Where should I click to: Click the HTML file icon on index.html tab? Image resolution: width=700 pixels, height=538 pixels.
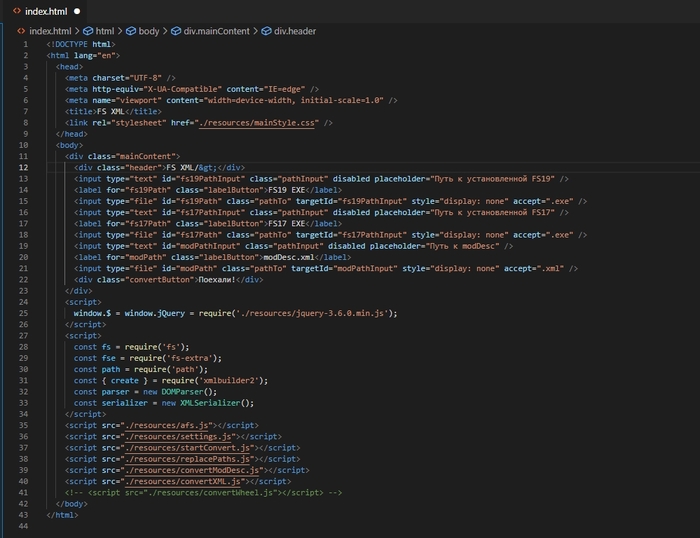[x=14, y=10]
